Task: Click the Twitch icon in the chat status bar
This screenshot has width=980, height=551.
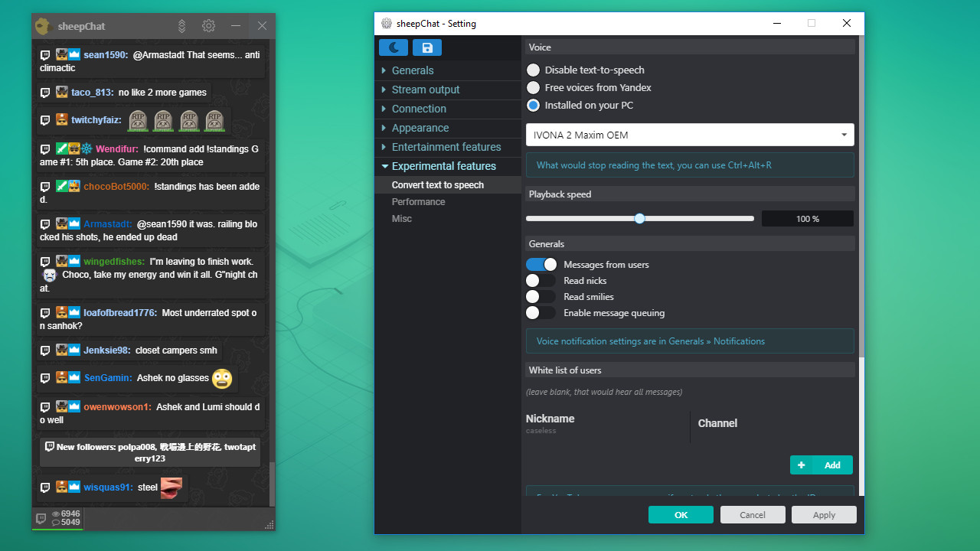Action: click(41, 519)
